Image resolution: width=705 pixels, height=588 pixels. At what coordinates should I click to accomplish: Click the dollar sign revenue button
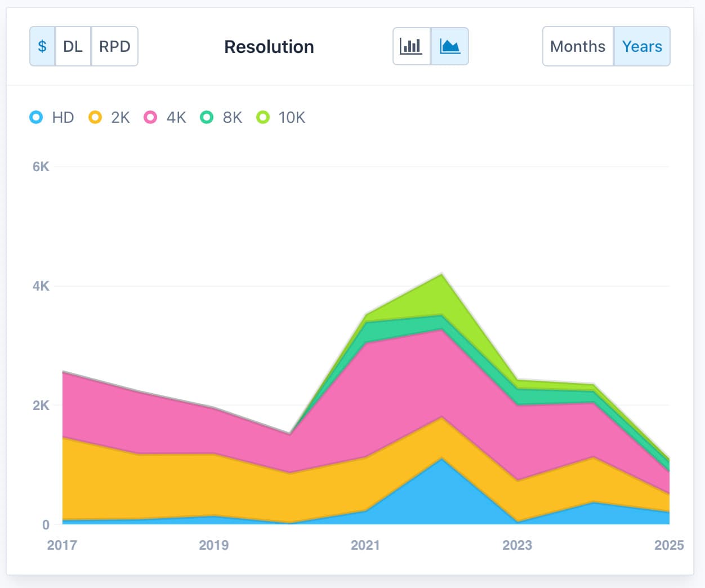[x=42, y=46]
